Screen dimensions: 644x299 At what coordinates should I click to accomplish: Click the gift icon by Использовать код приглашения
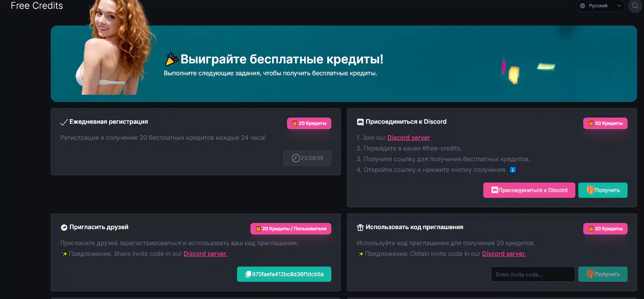(360, 228)
